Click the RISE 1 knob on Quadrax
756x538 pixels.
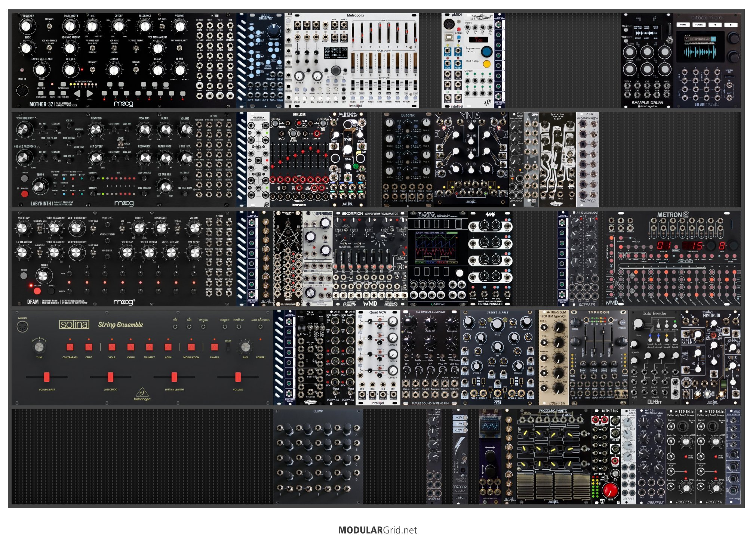click(x=389, y=123)
